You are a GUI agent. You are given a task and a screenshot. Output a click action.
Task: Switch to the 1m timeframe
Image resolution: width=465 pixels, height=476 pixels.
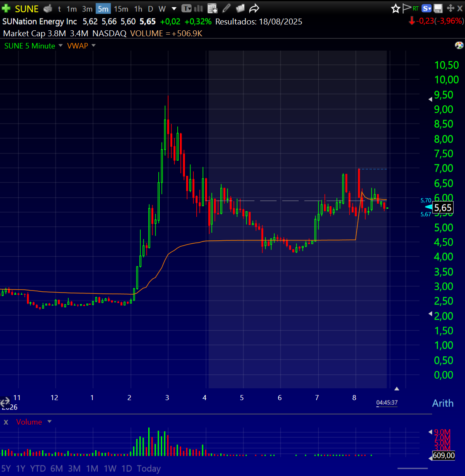click(x=72, y=9)
